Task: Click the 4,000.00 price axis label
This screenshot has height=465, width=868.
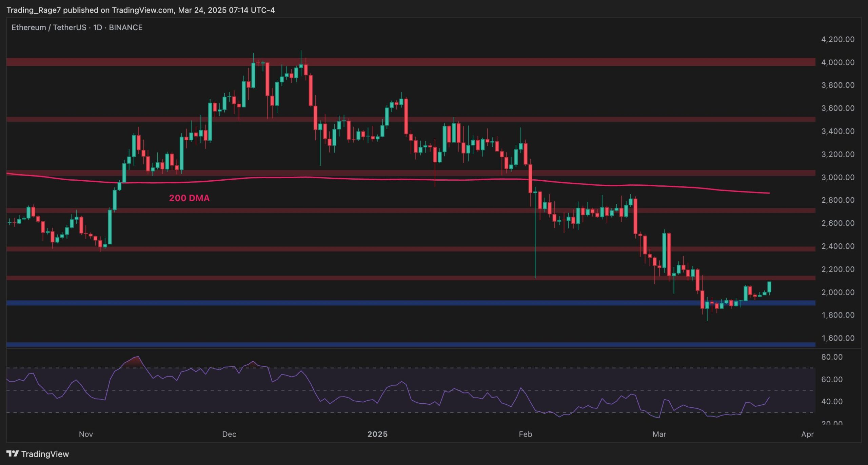Action: coord(837,62)
